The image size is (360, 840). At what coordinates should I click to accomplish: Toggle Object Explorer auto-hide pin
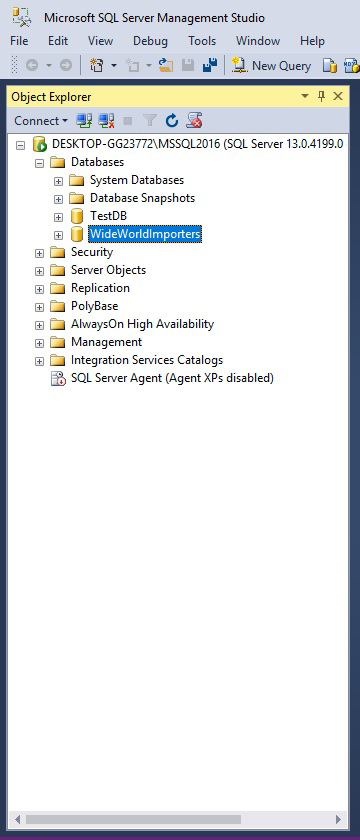pyautogui.click(x=321, y=96)
